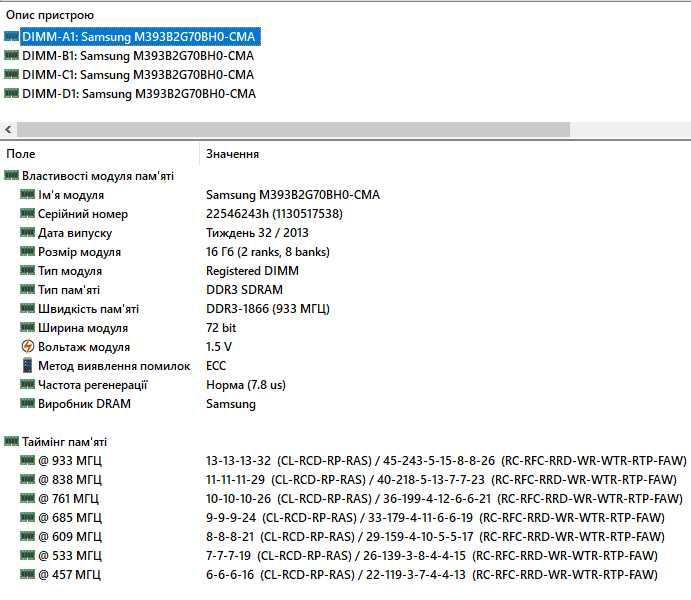691x600 pixels.
Task: Click the Поле column header
Action: (21, 154)
